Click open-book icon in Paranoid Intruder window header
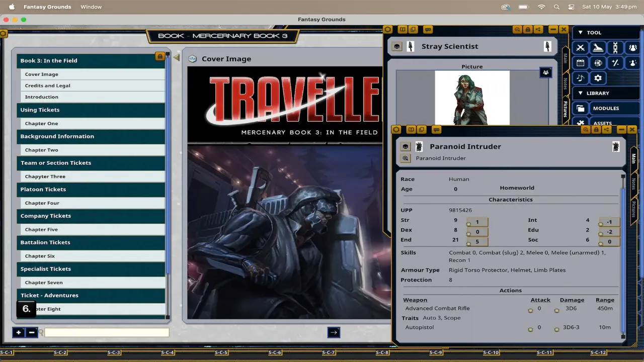 coord(411,130)
